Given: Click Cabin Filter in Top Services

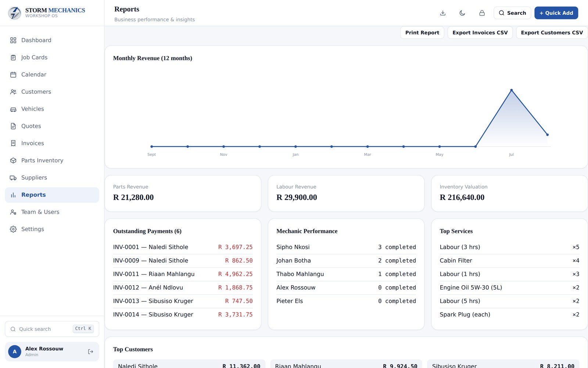Looking at the screenshot, I should pyautogui.click(x=456, y=261).
